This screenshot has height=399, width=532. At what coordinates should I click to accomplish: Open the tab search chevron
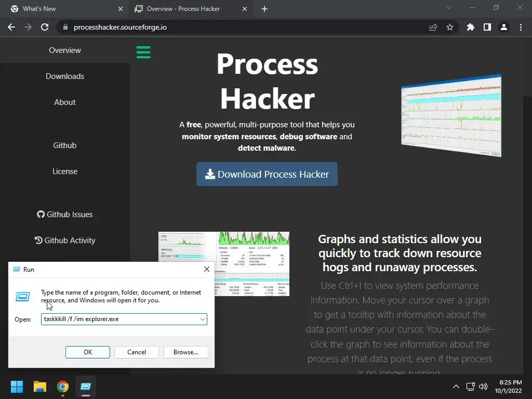(x=448, y=7)
